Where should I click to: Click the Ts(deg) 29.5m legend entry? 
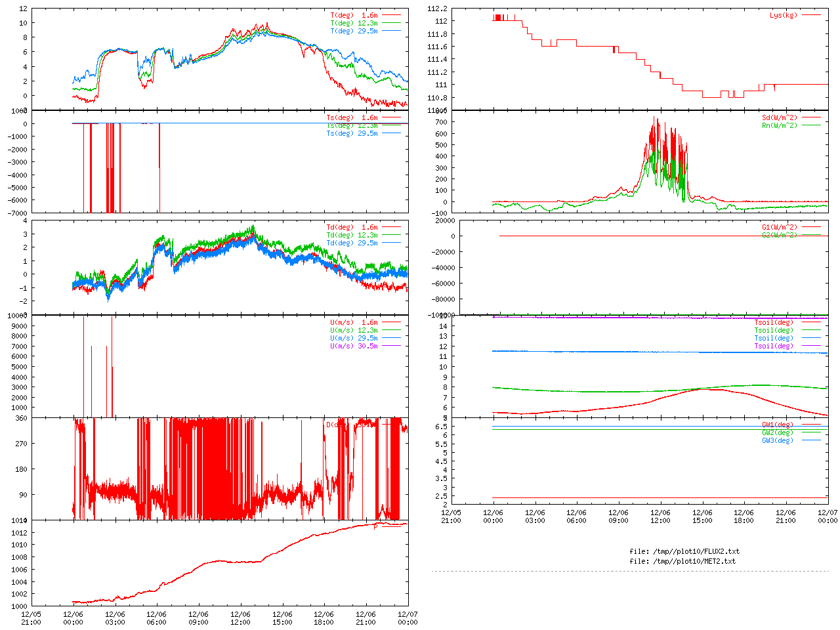pos(352,133)
